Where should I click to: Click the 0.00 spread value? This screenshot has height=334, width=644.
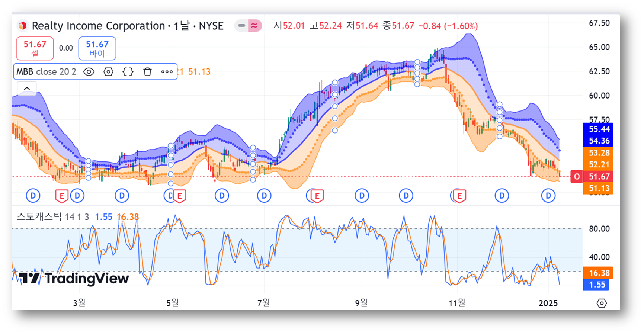(x=66, y=48)
